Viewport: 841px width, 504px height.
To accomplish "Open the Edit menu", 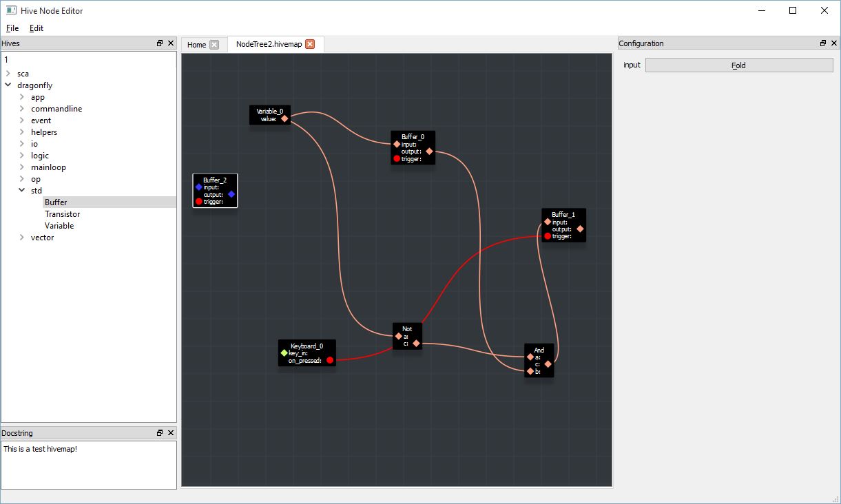I will pyautogui.click(x=37, y=28).
